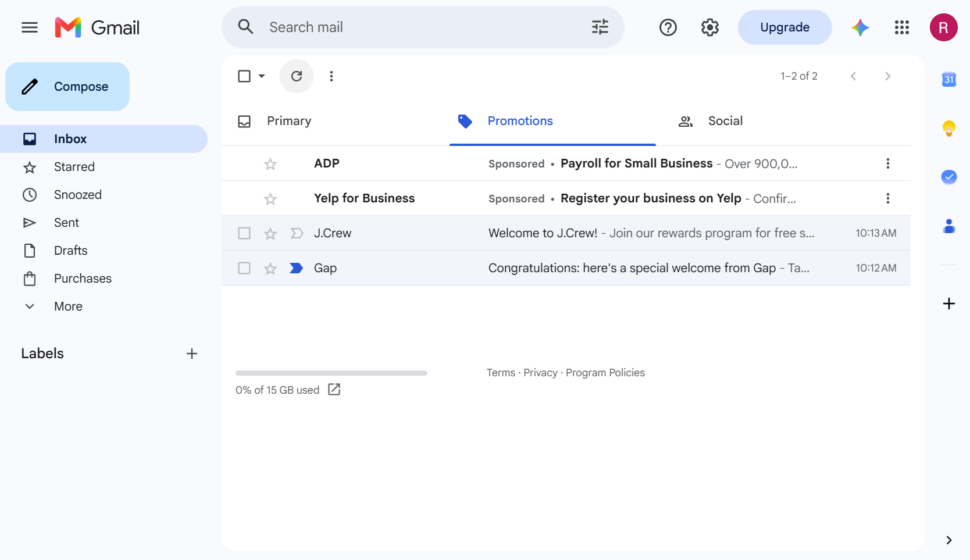The image size is (970, 560).
Task: Open the account avatar R
Action: coord(943,27)
